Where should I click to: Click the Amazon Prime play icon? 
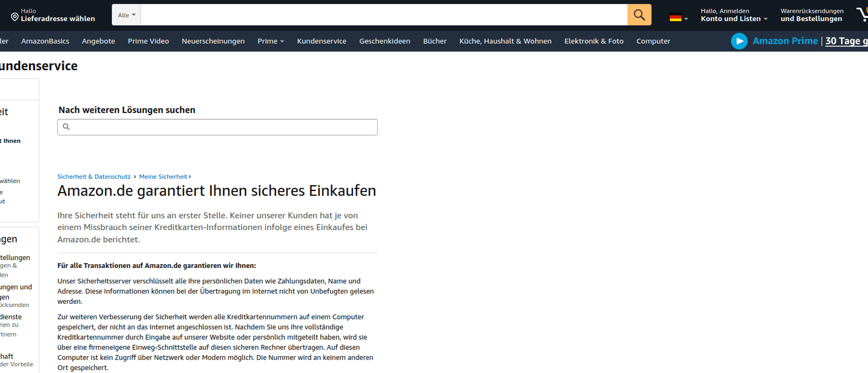tap(739, 41)
